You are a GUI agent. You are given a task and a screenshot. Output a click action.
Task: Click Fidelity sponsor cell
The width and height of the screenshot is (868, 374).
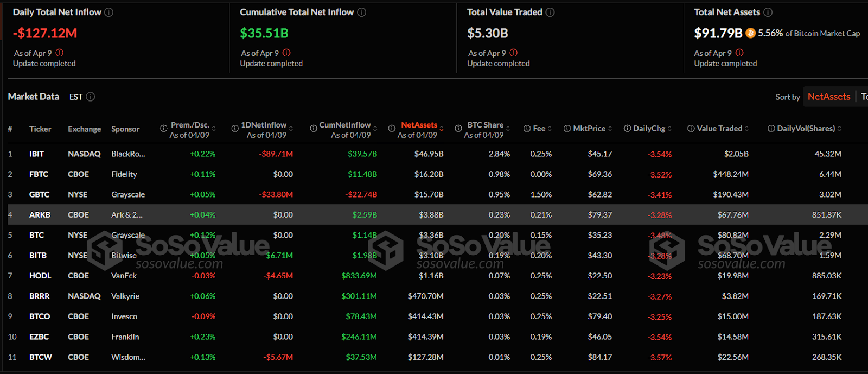[124, 174]
